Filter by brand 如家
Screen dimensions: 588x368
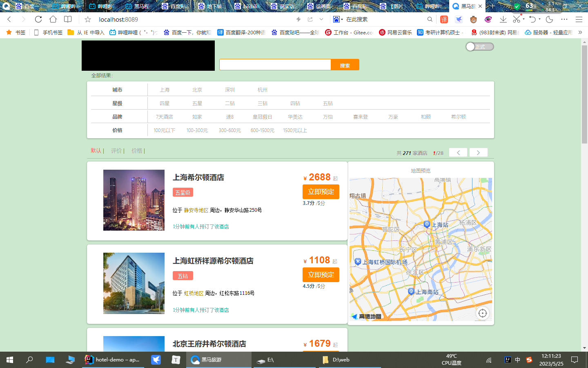197,117
